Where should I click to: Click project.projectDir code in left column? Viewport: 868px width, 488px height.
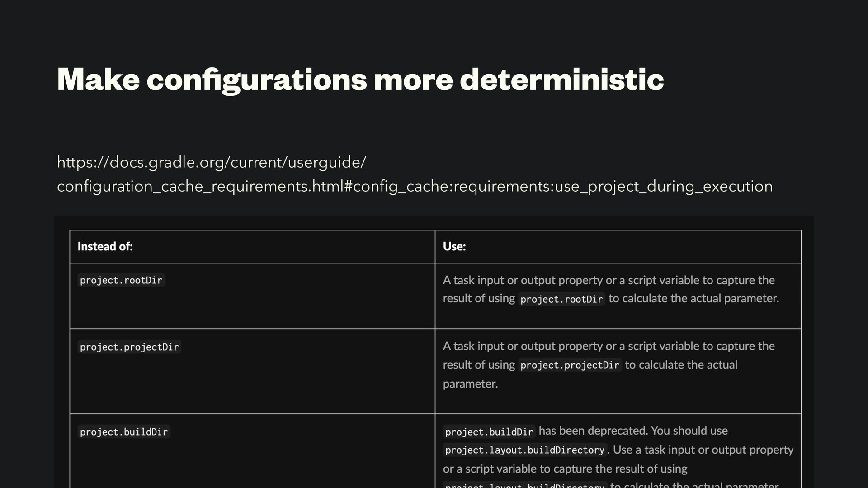click(x=129, y=347)
